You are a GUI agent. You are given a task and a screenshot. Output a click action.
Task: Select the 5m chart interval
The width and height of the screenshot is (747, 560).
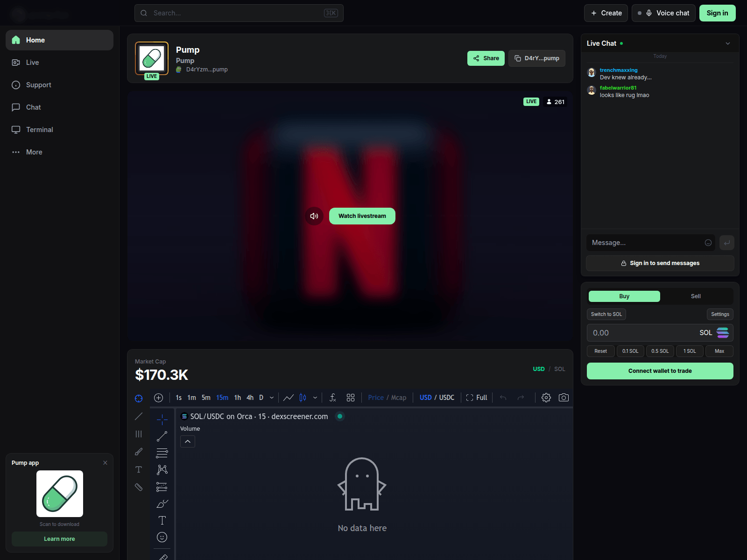pyautogui.click(x=206, y=398)
